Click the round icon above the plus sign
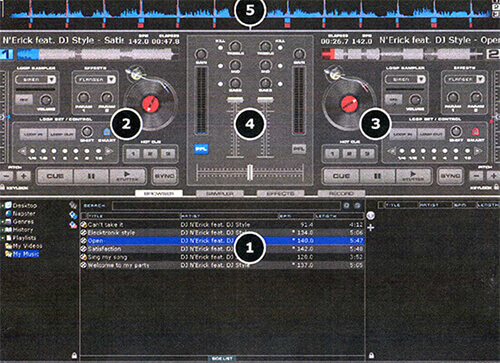This screenshot has width=500, height=363. coord(371,216)
